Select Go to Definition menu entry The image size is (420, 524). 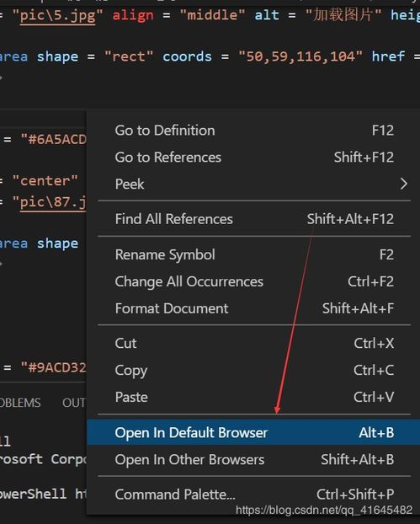tap(253, 131)
